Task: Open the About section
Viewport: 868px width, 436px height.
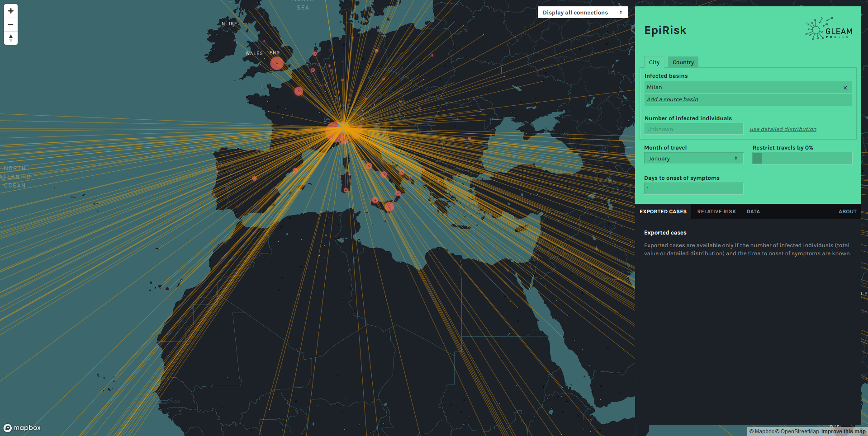Action: click(x=847, y=211)
